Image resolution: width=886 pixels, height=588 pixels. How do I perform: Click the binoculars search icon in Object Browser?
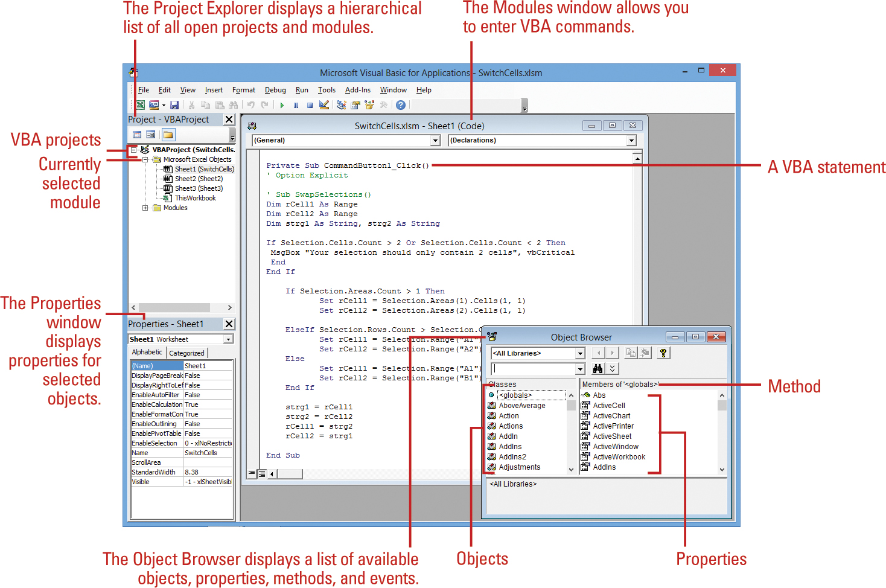598,368
